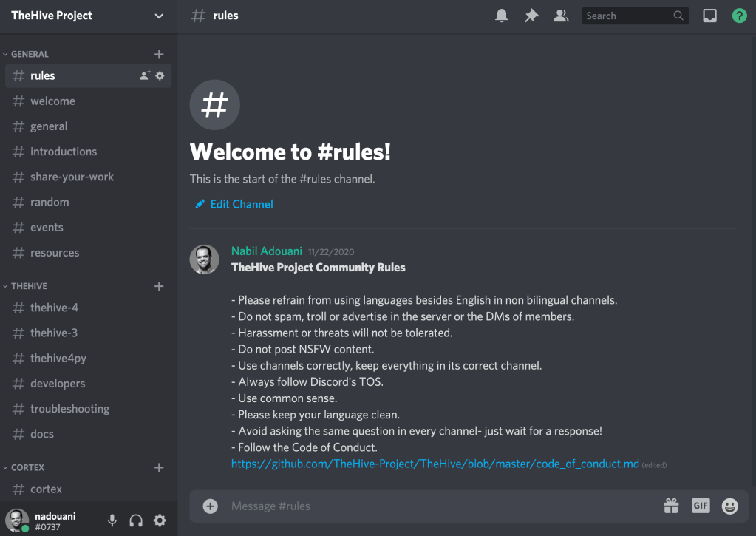Click the attach file plus button
Screen dimensions: 756x536
point(211,506)
